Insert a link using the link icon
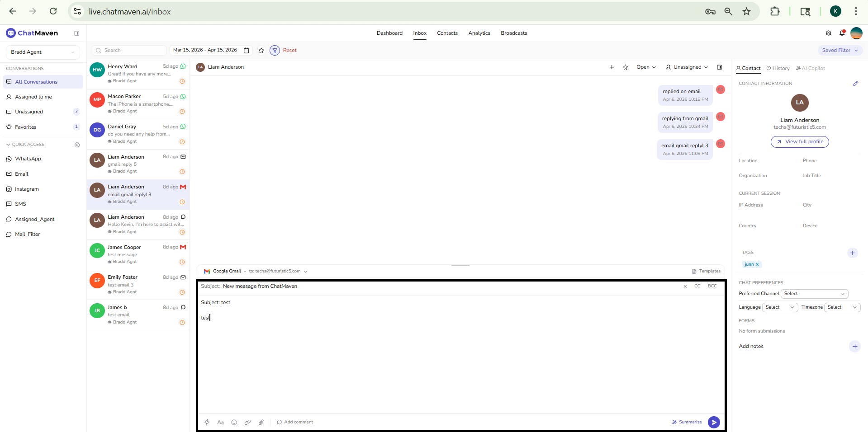 click(x=247, y=422)
